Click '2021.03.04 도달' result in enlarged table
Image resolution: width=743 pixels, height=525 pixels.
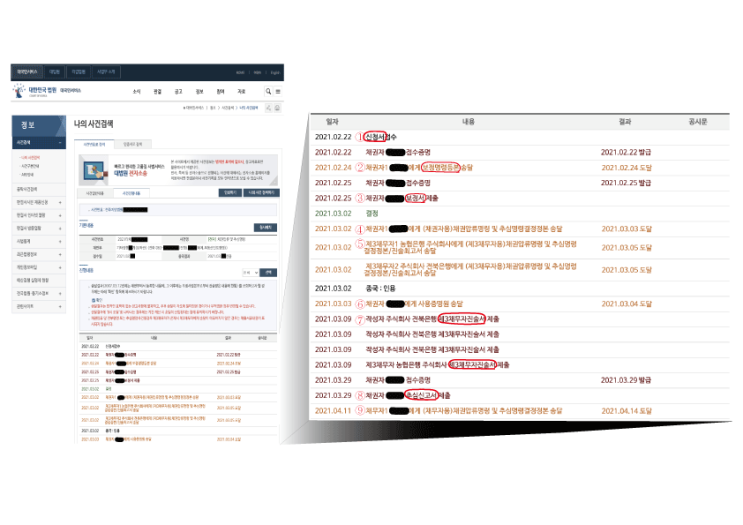click(626, 304)
